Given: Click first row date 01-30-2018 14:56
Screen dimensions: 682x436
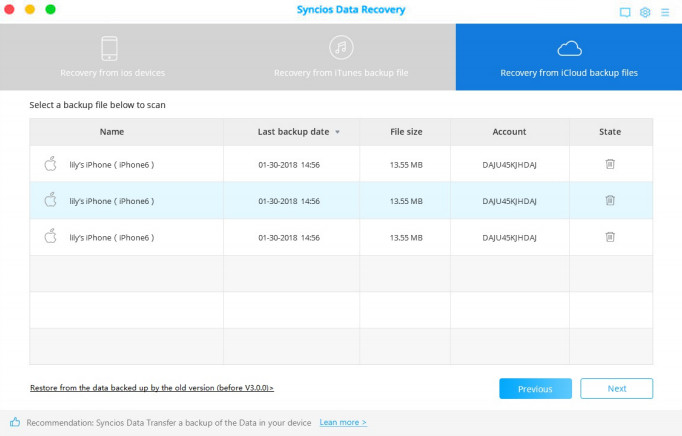Looking at the screenshot, I should click(x=289, y=165).
